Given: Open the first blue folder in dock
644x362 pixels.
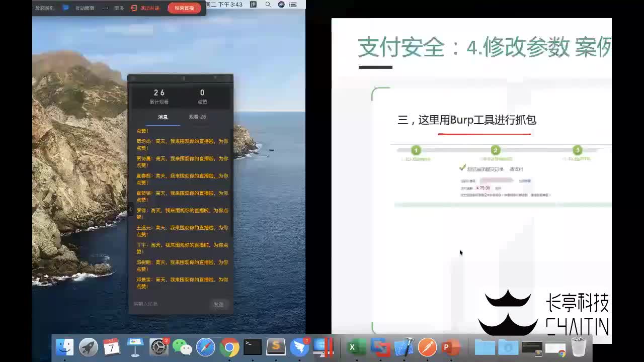Looking at the screenshot, I should point(485,347).
